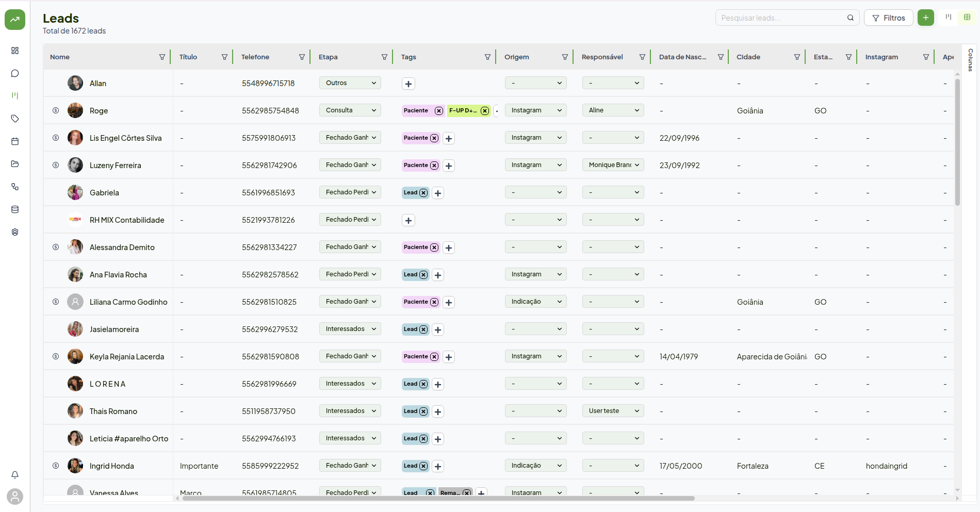Remove the Paciente tag from Roge
Viewport: 980px width, 512px height.
[x=438, y=111]
